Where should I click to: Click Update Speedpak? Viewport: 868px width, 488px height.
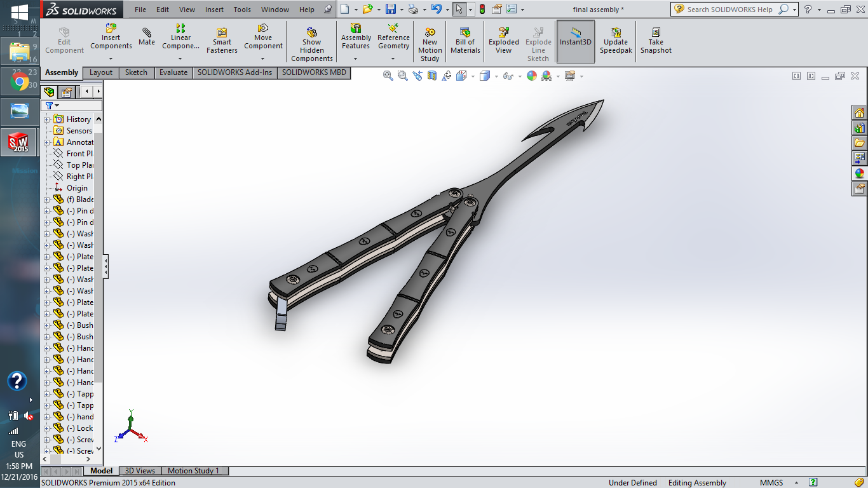pos(615,38)
